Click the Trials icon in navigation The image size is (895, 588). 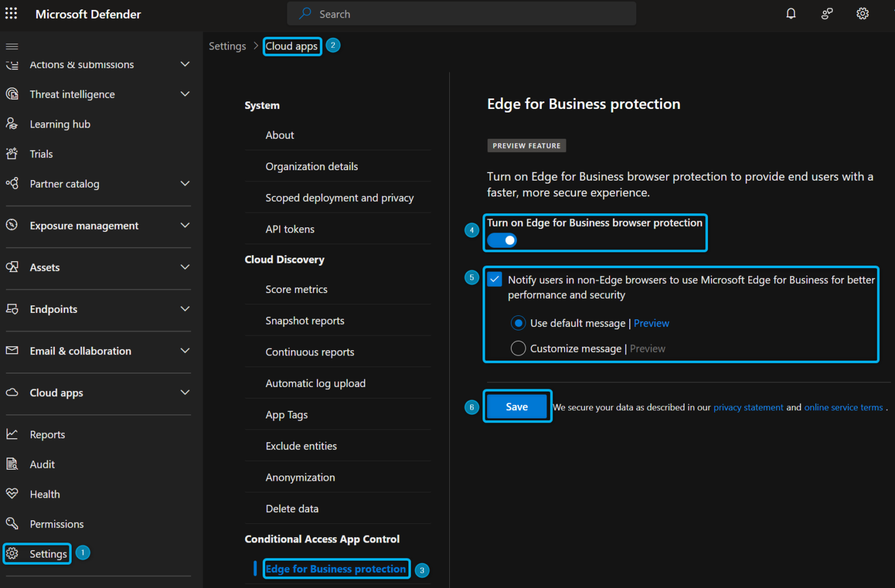point(12,153)
